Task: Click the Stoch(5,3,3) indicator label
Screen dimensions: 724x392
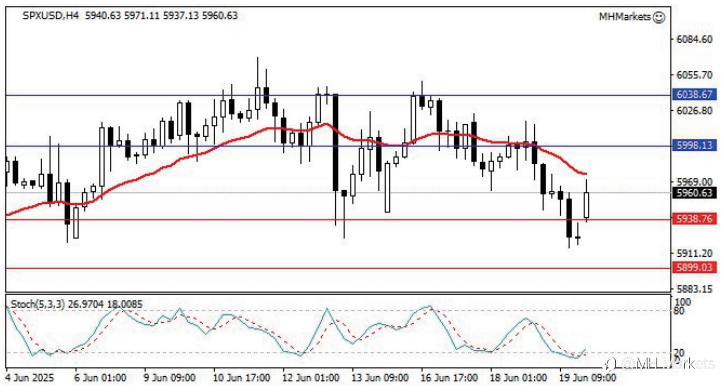Action: point(38,304)
